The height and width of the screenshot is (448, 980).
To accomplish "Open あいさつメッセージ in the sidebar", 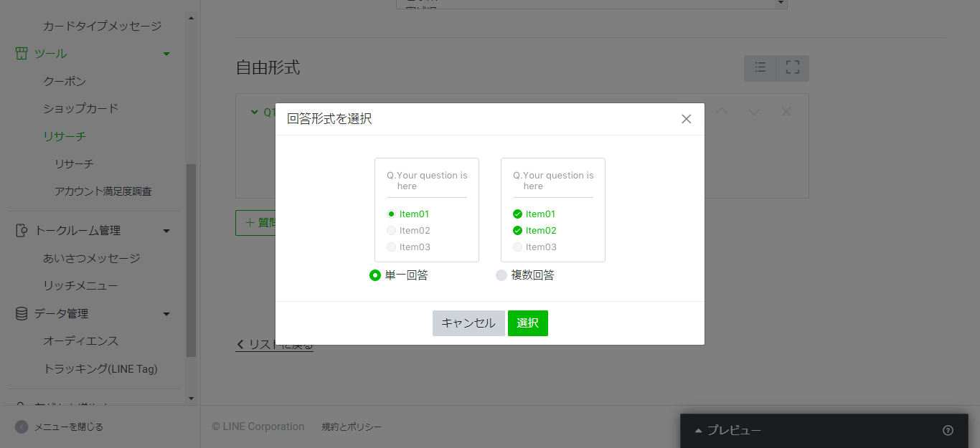I will [91, 258].
